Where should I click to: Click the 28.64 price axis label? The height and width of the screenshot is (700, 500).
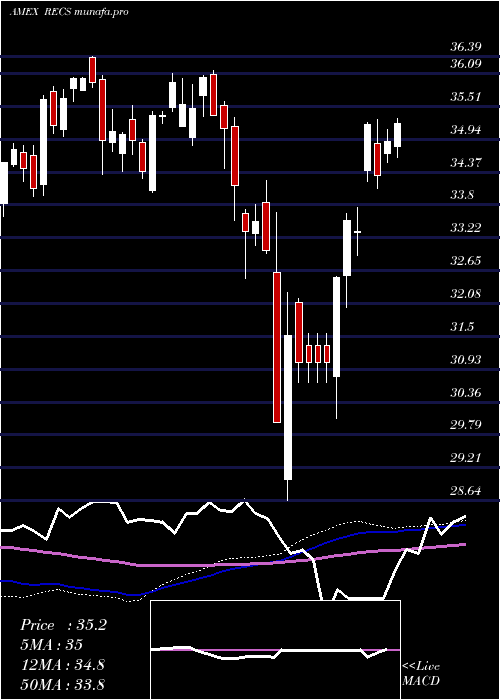(466, 491)
